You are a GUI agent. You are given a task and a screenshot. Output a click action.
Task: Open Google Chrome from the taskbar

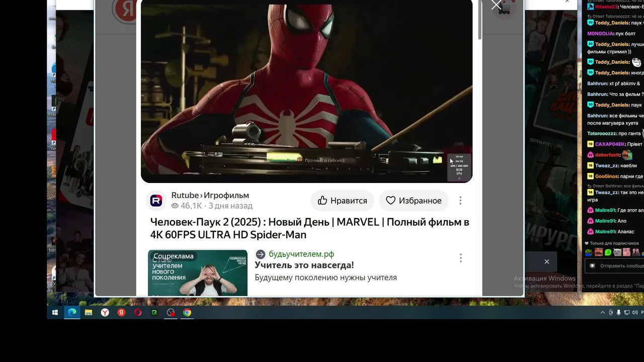187,312
